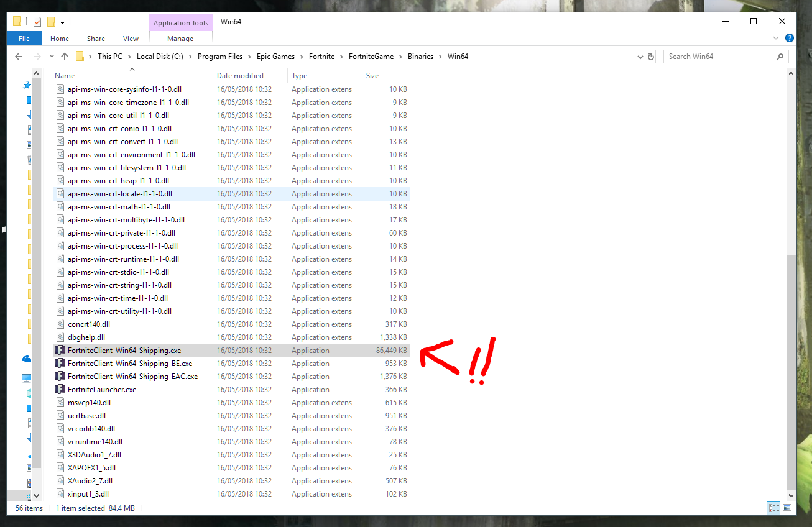This screenshot has height=527, width=812.
Task: Expand the quick access toolbar customize menu
Action: tap(62, 21)
